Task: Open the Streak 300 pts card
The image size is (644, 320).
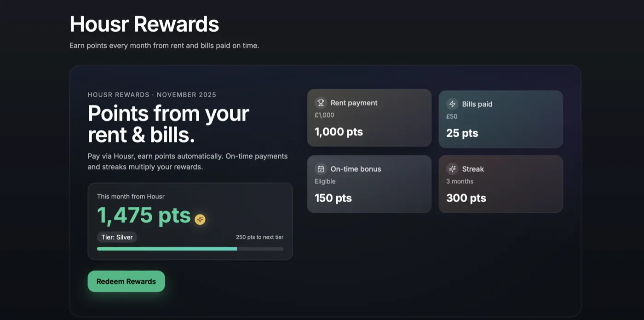Action: pyautogui.click(x=500, y=184)
